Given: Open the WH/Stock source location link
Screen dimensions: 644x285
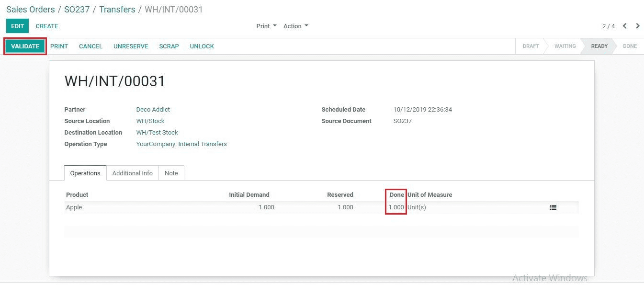Looking at the screenshot, I should pyautogui.click(x=150, y=121).
